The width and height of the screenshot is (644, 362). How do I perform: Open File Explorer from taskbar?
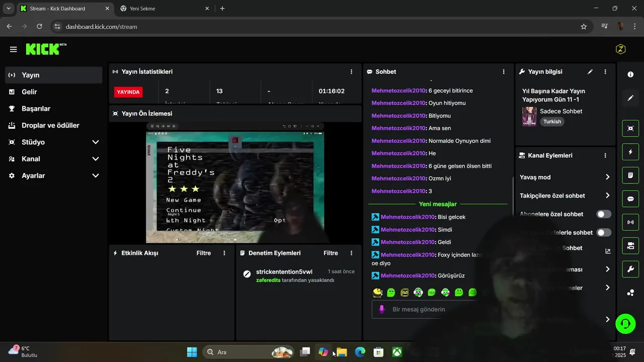click(342, 352)
